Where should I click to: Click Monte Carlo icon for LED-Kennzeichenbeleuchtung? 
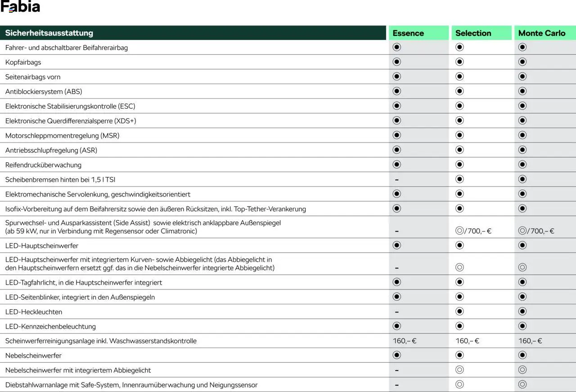522,326
